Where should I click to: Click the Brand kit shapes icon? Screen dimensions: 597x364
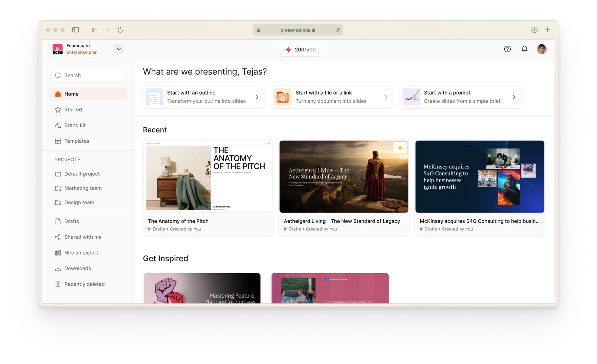point(58,125)
